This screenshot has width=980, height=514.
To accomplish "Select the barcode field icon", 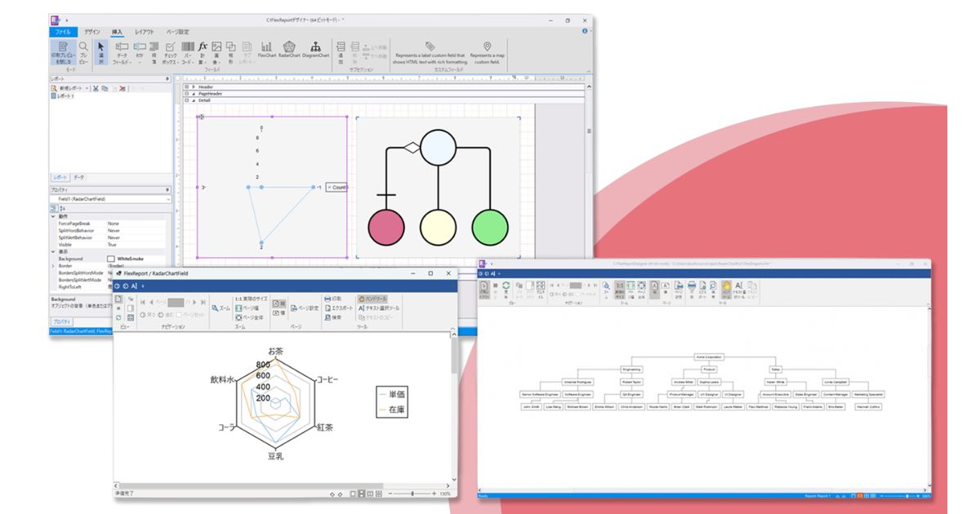I will 188,51.
